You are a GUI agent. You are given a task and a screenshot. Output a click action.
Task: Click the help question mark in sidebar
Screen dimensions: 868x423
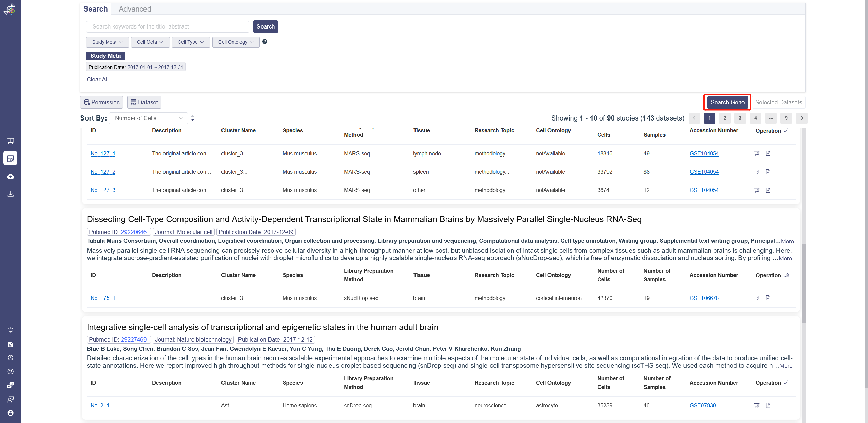pyautogui.click(x=11, y=371)
